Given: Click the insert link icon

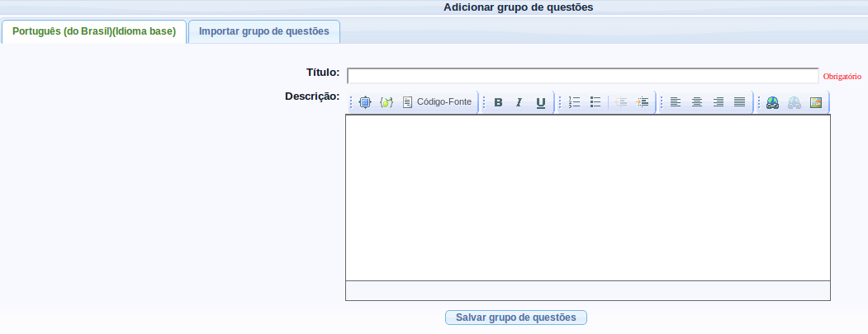Looking at the screenshot, I should pyautogui.click(x=773, y=102).
